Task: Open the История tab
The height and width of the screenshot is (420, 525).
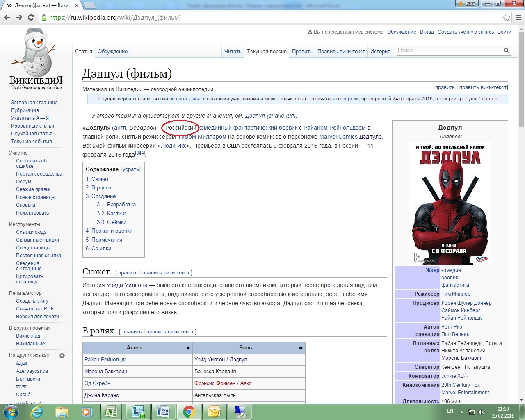Action: 380,52
